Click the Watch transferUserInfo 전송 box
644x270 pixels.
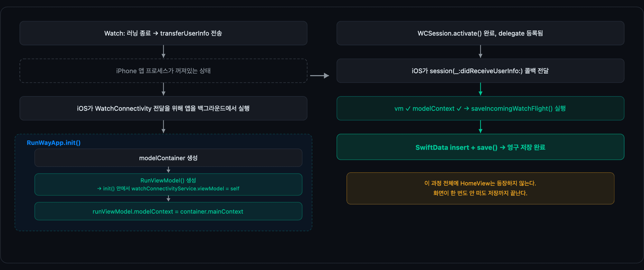163,33
